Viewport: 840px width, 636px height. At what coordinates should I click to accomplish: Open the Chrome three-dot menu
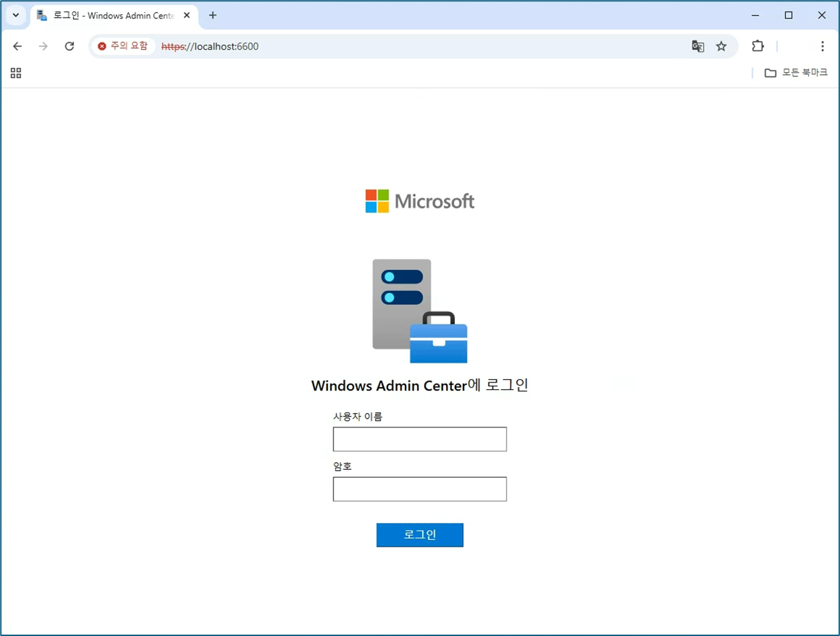click(822, 46)
